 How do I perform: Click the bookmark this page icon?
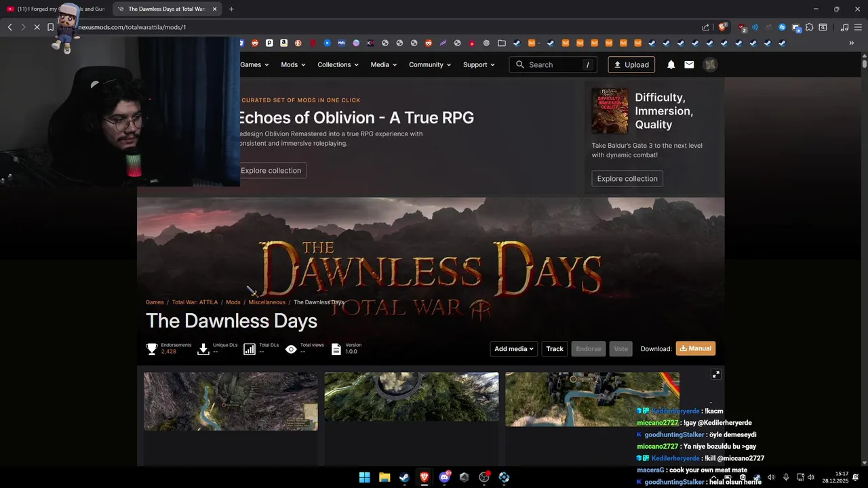pyautogui.click(x=50, y=27)
